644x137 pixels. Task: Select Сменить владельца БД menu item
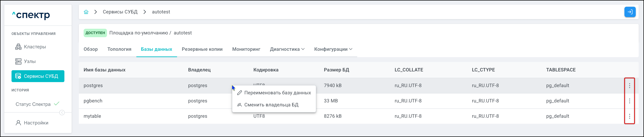(271, 105)
